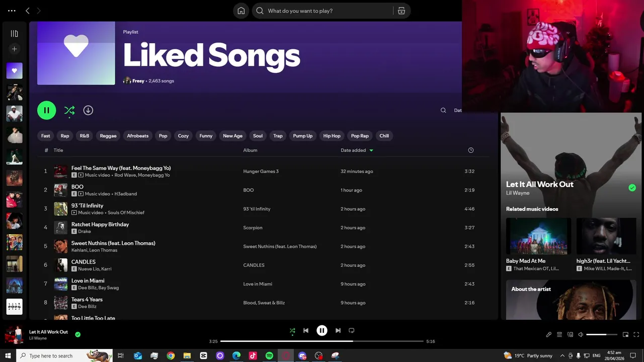Open the mini player
644x362 pixels.
(x=625, y=334)
